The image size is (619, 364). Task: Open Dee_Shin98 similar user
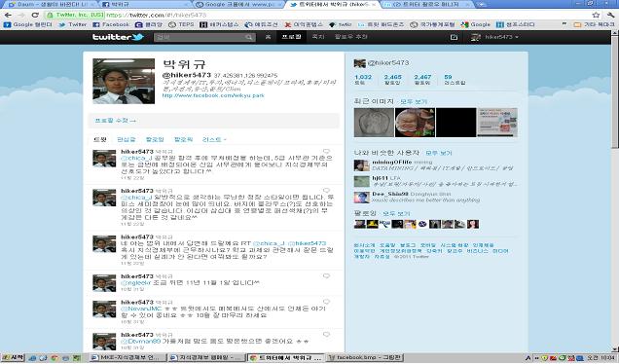click(x=390, y=195)
